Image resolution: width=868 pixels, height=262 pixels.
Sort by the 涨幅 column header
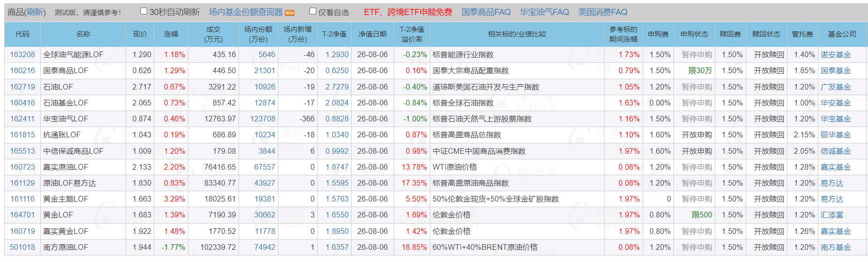coord(171,34)
